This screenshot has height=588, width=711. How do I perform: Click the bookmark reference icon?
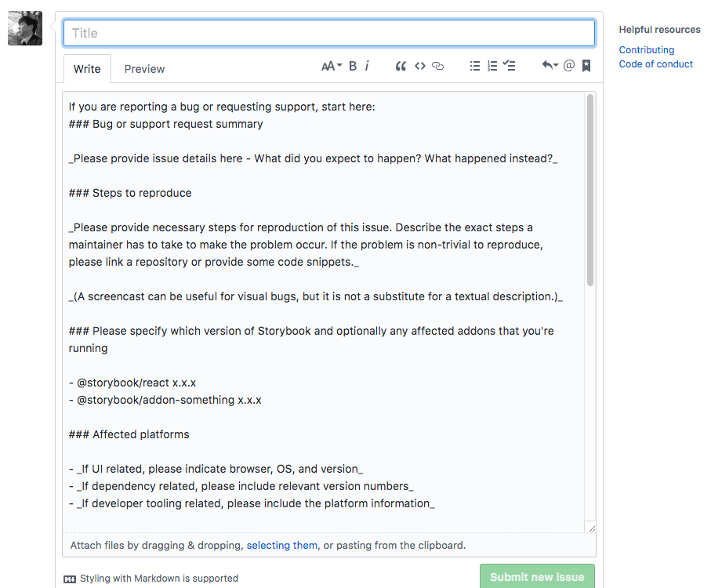[586, 67]
